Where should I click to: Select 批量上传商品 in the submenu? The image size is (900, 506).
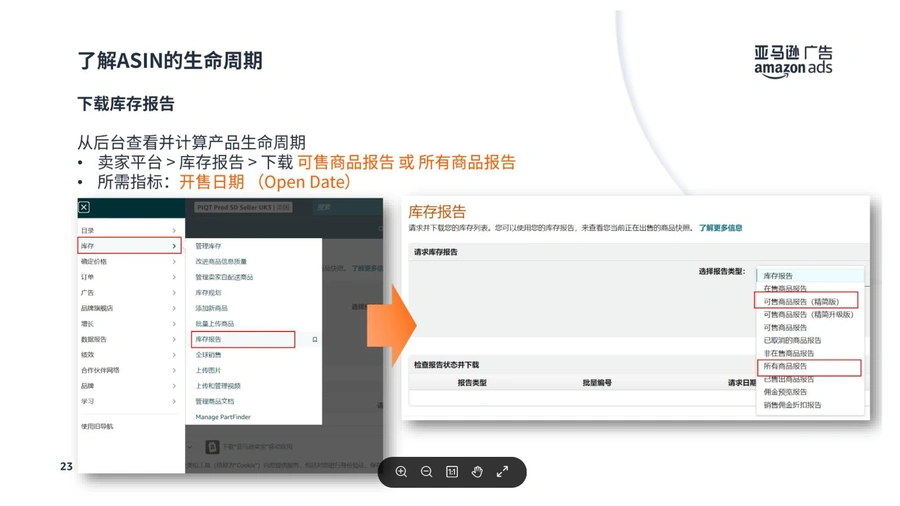point(214,324)
